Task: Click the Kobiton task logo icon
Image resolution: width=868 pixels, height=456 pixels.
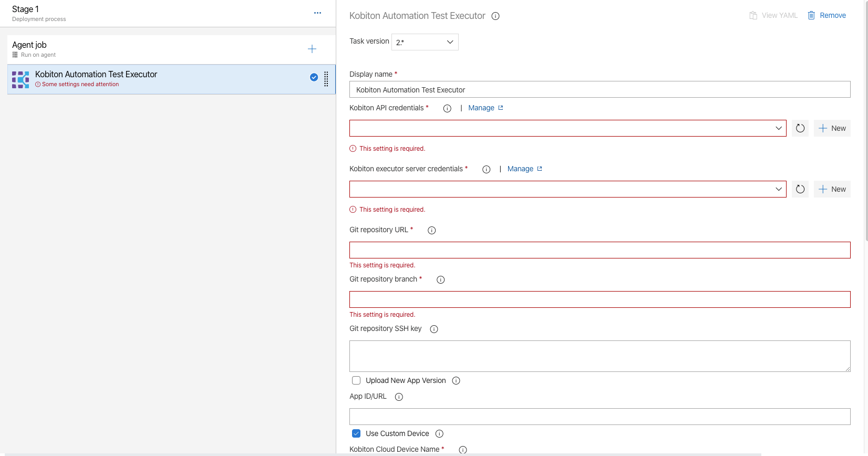Action: pyautogui.click(x=20, y=79)
